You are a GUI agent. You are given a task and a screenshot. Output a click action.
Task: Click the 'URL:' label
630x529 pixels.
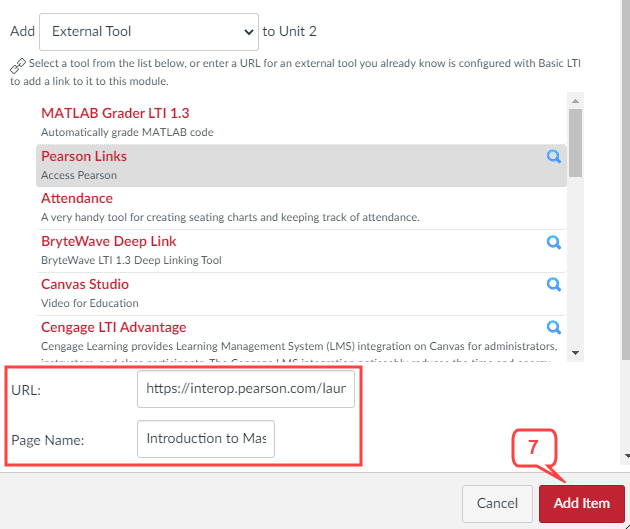[x=26, y=390]
